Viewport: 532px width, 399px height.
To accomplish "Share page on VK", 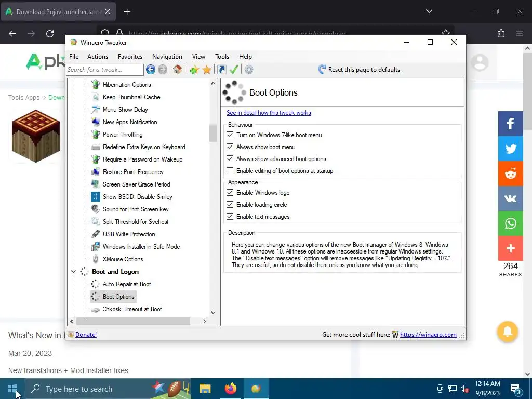I will tap(511, 198).
